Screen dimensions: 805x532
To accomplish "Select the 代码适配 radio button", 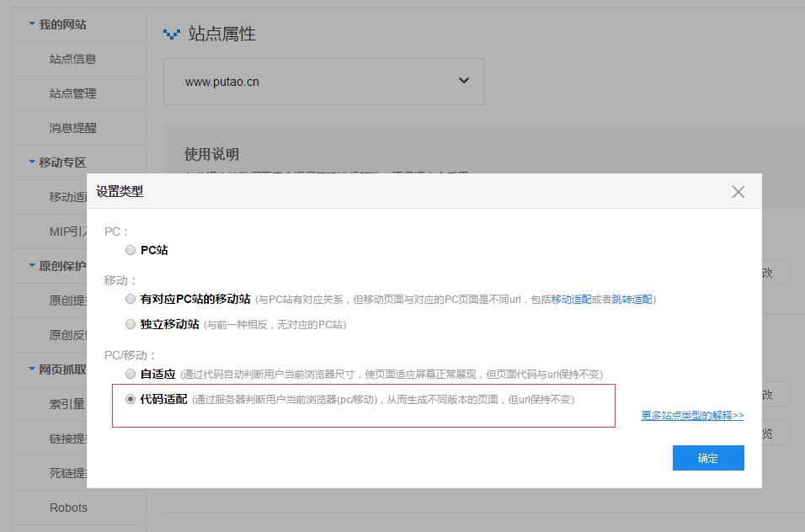I will pyautogui.click(x=131, y=400).
